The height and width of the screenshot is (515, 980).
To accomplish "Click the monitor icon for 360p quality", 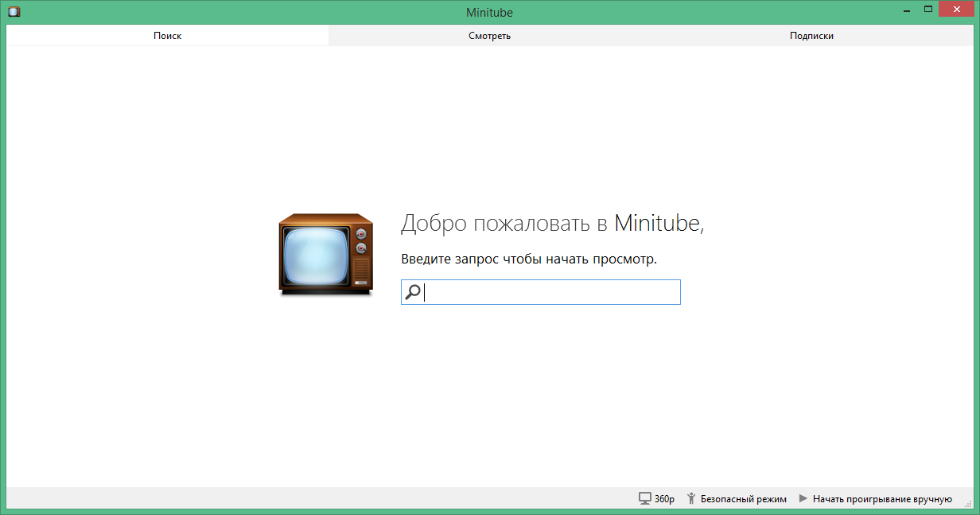I will coord(645,498).
